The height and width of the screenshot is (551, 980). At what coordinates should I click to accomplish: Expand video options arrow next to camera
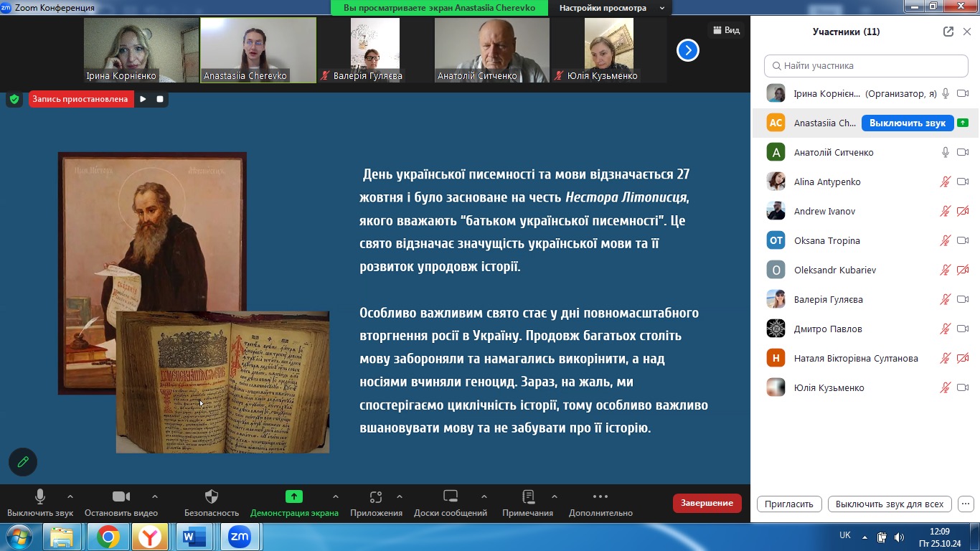[155, 496]
